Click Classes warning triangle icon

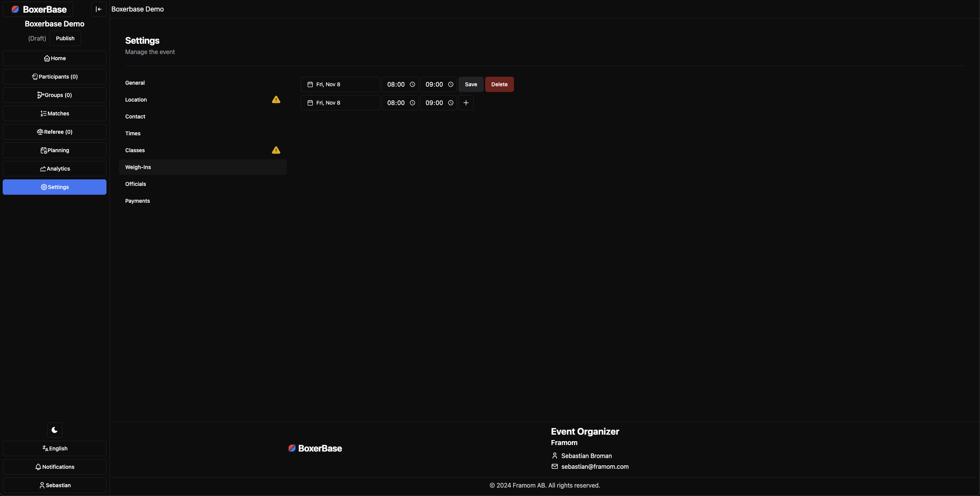[276, 150]
